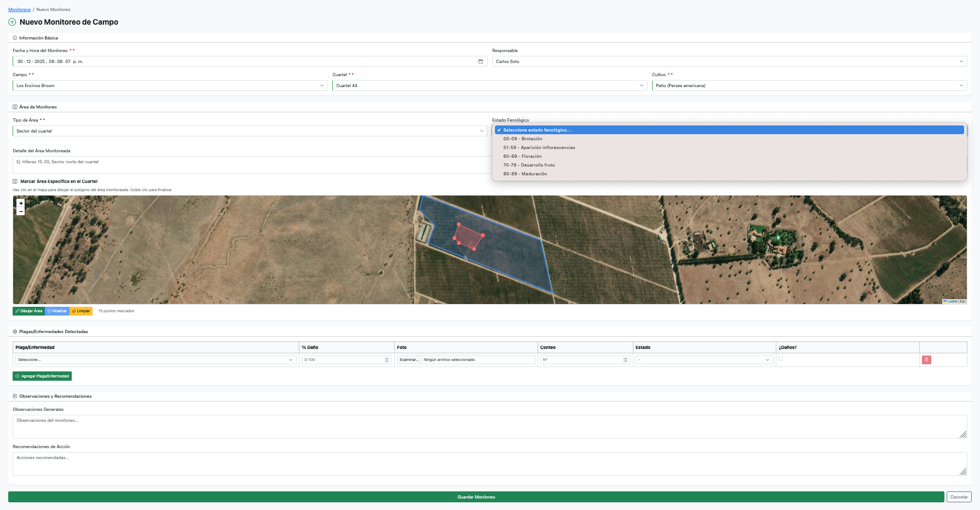Click Guardar Monitoreo button
Screen dimensions: 980x510
[476, 497]
